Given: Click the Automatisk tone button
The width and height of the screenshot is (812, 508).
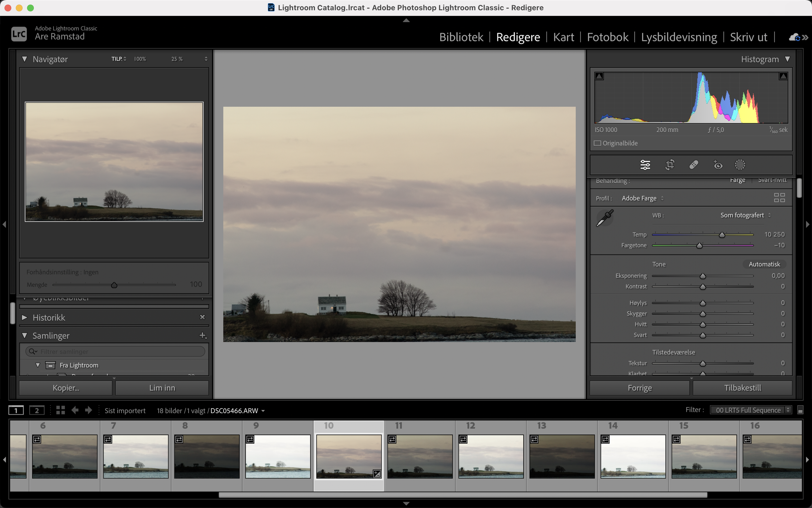Looking at the screenshot, I should [764, 264].
